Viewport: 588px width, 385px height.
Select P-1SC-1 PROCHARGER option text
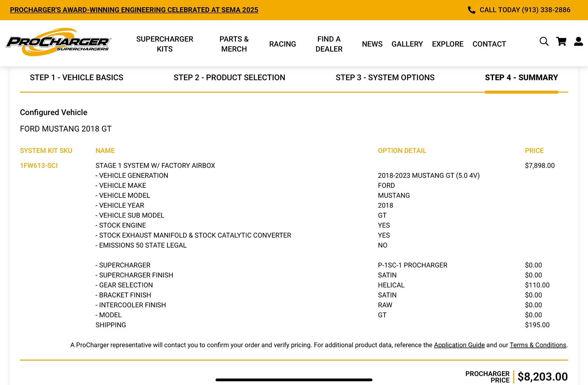pyautogui.click(x=413, y=265)
